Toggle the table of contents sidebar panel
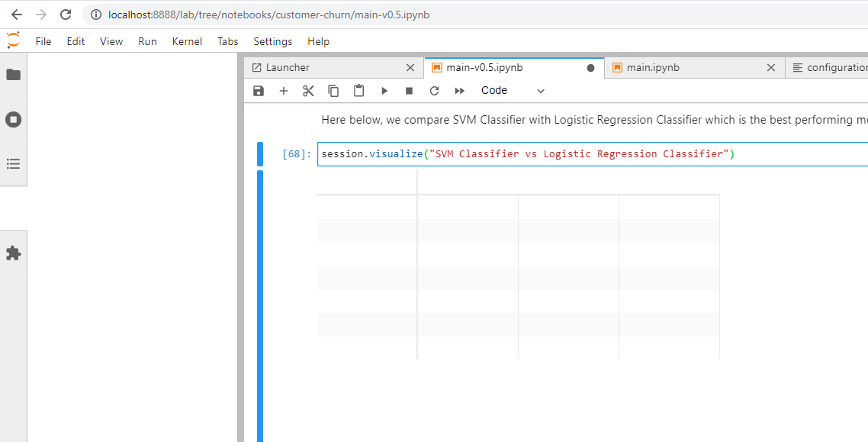Image resolution: width=868 pixels, height=442 pixels. pos(13,163)
